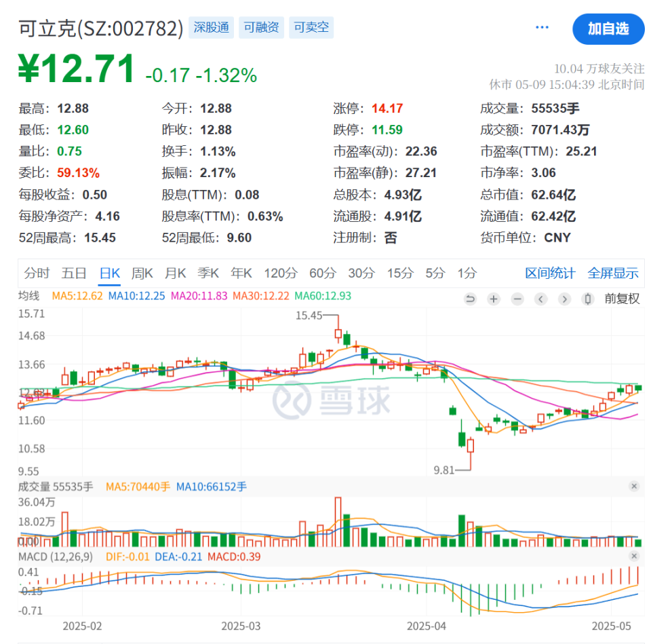651x644 pixels.
Task: Select the 年K chart tab
Action: [241, 273]
